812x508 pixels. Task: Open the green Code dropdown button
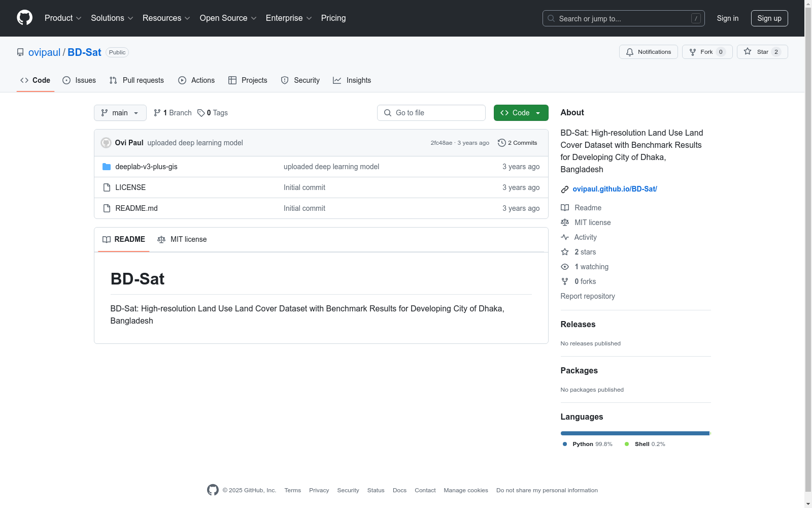point(521,113)
